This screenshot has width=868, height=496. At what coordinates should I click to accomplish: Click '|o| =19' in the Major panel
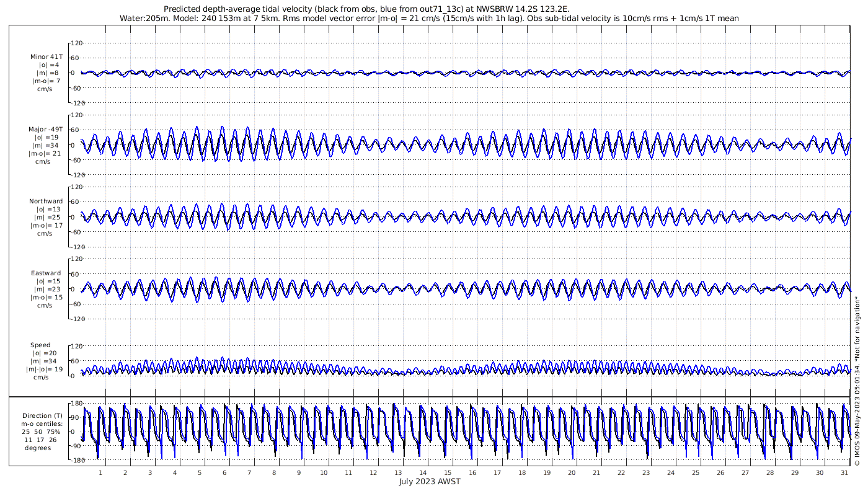pyautogui.click(x=48, y=137)
